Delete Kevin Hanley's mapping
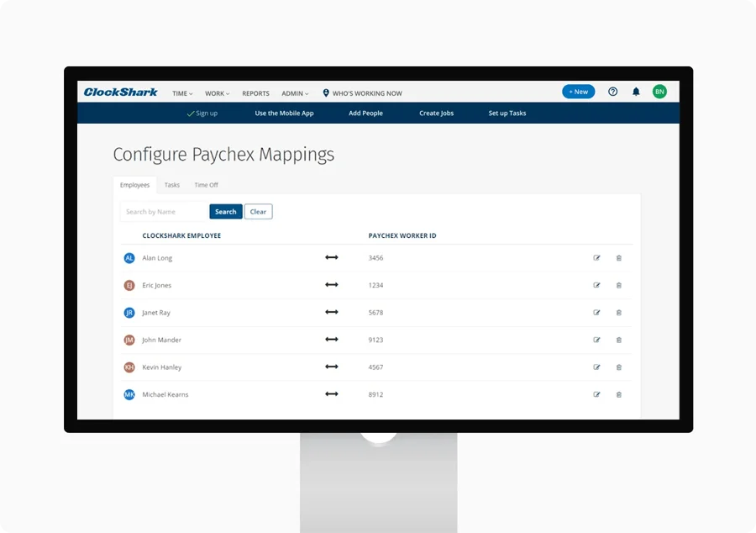This screenshot has height=533, width=756. pos(618,367)
